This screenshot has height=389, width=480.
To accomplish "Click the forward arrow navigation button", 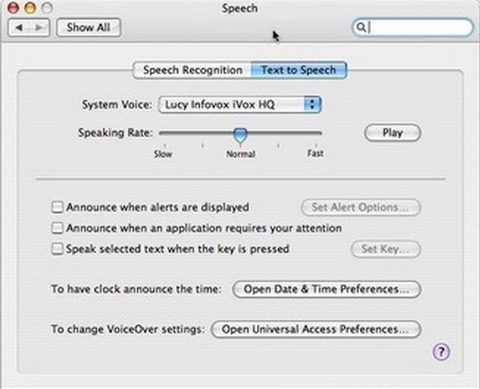I will (x=39, y=27).
